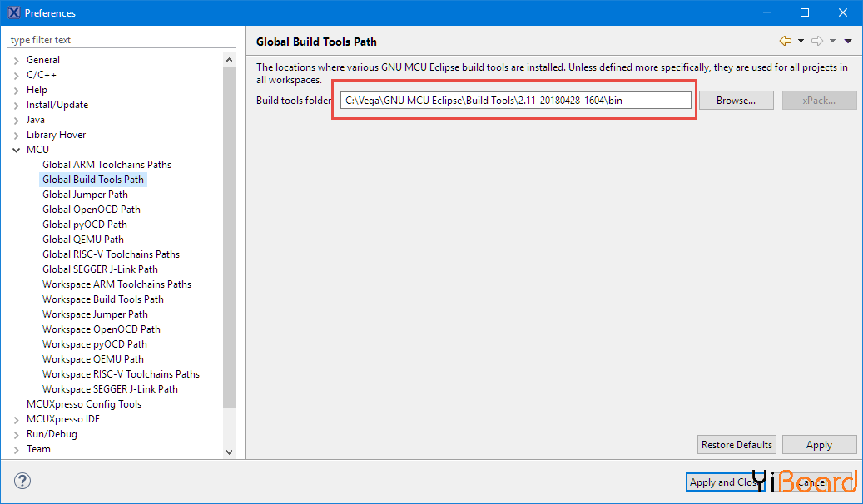Expand the Run/Debug category
Image resolution: width=863 pixels, height=504 pixels.
point(17,434)
